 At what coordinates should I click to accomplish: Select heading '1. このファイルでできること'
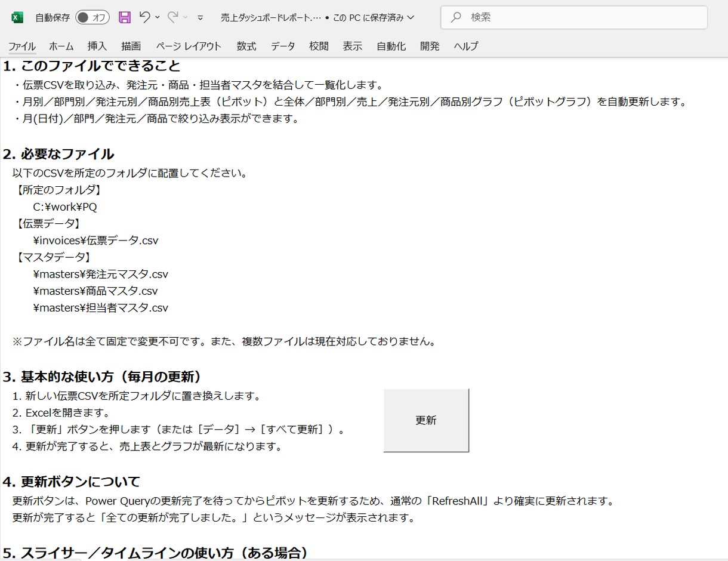92,66
